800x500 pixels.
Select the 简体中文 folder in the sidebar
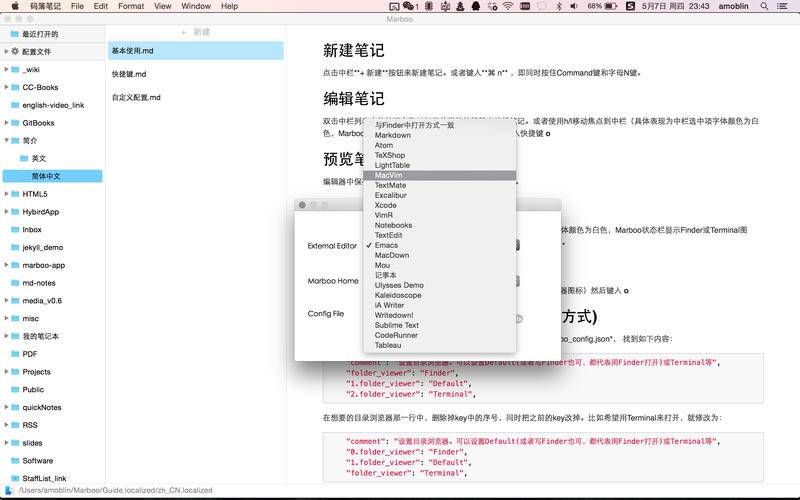click(x=53, y=176)
